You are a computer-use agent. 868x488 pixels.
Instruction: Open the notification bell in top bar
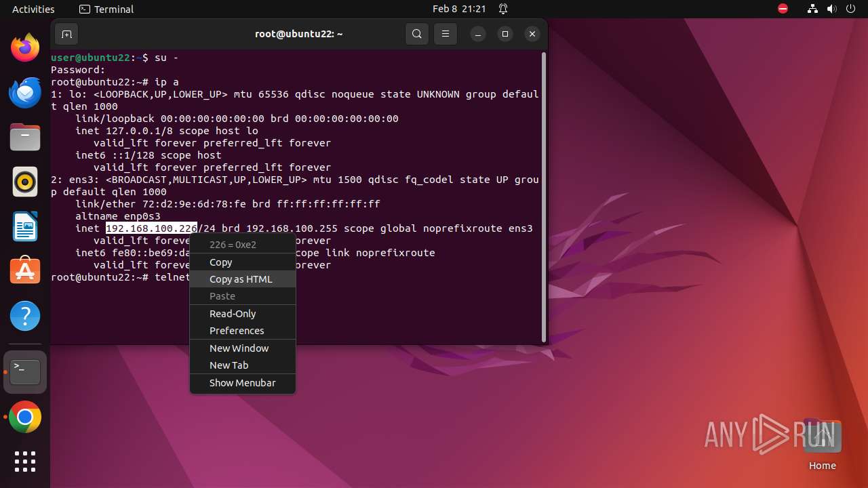(x=503, y=9)
